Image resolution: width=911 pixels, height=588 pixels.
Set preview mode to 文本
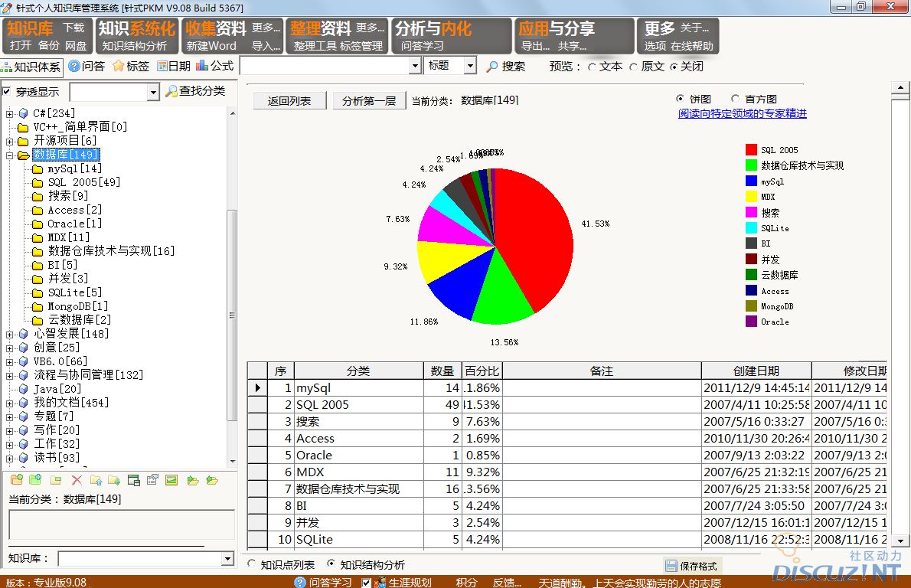click(592, 67)
